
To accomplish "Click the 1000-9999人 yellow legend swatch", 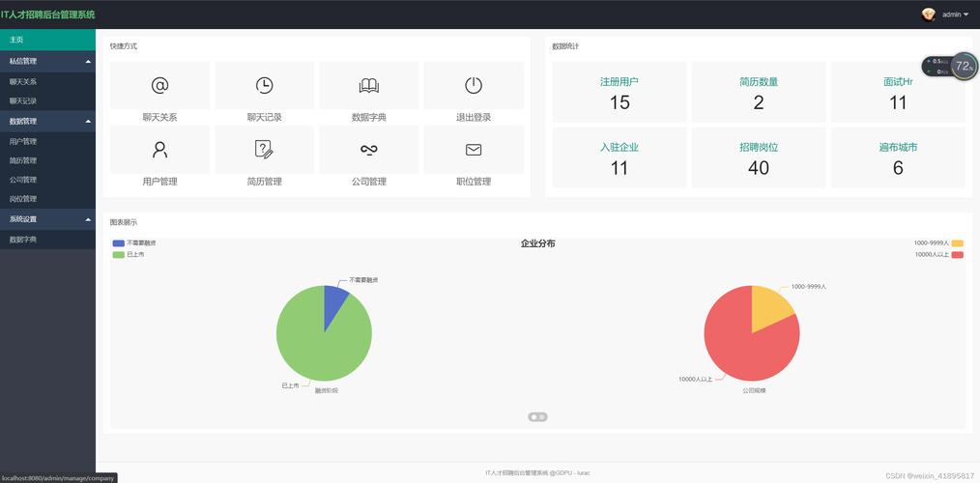I will tap(958, 243).
